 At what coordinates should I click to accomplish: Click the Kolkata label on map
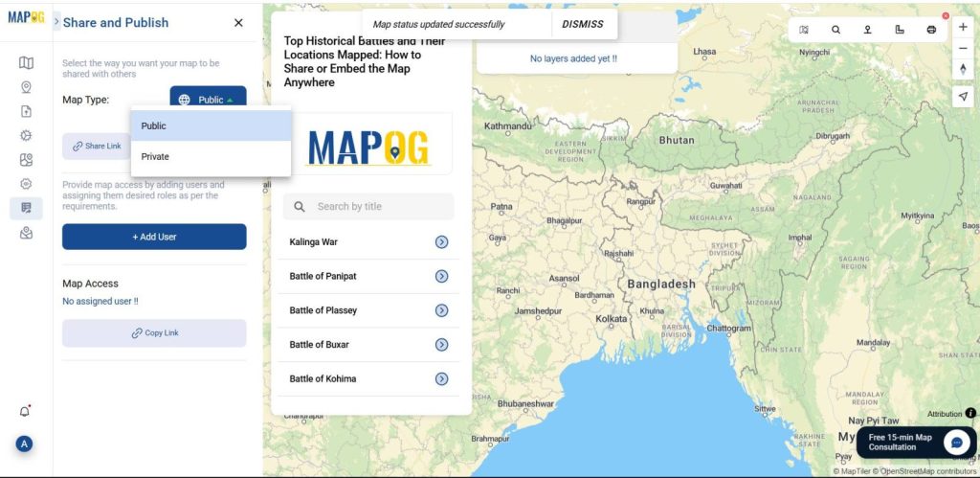tap(611, 318)
